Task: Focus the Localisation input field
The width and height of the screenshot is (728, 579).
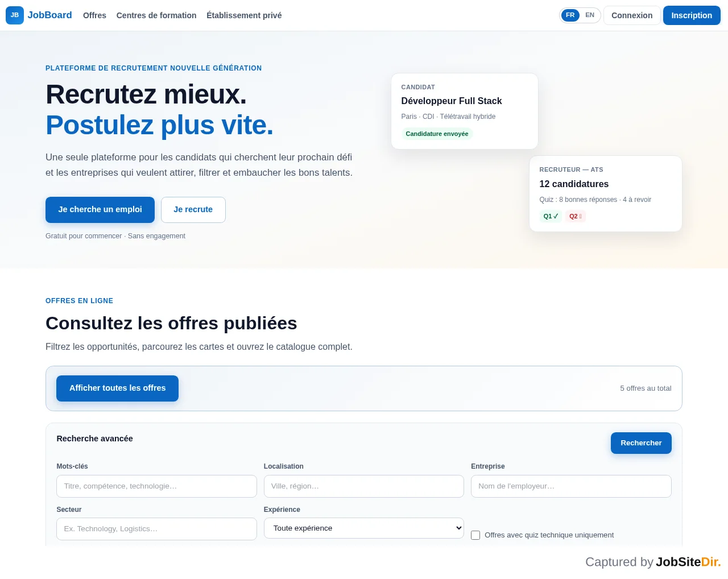Action: 364,486
